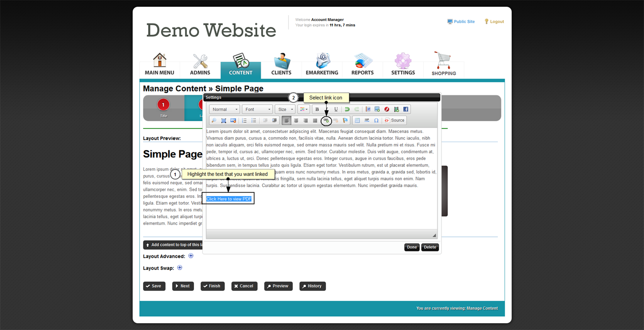Toggle bold formatting
The image size is (644, 330).
click(317, 109)
